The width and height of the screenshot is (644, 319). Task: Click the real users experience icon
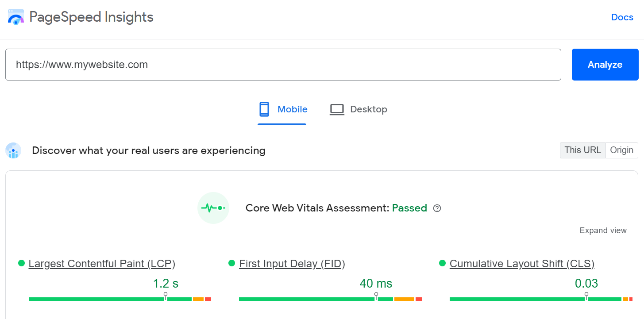pyautogui.click(x=13, y=150)
